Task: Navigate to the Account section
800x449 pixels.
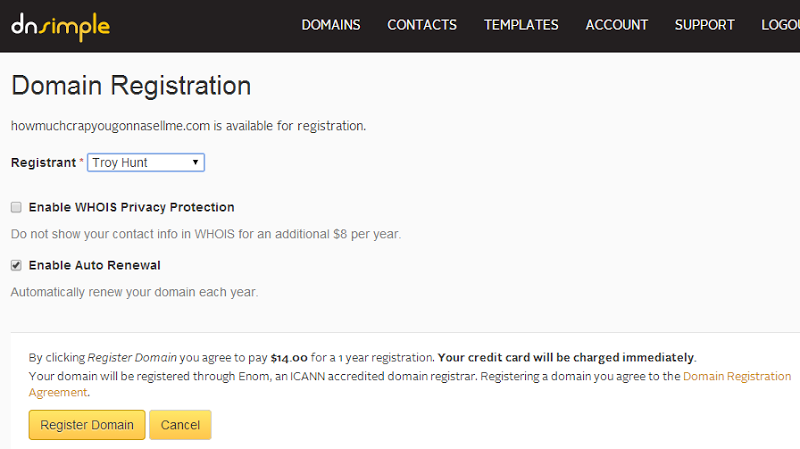Action: pyautogui.click(x=617, y=25)
